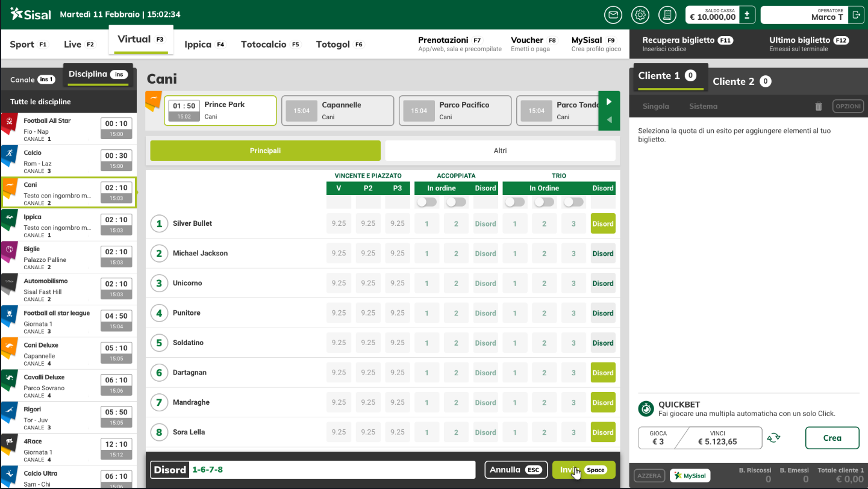This screenshot has width=868, height=489.
Task: Switch to Cliente 2 tab
Action: 742,81
